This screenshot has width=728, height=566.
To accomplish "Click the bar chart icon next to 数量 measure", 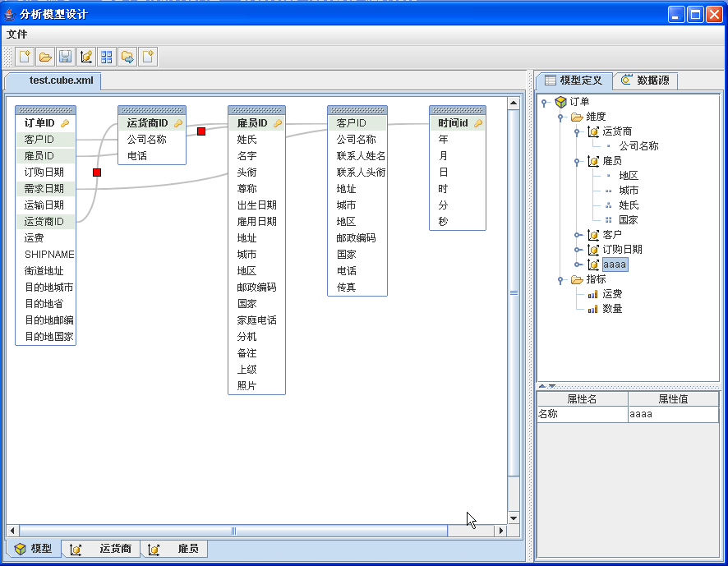I will click(x=593, y=309).
